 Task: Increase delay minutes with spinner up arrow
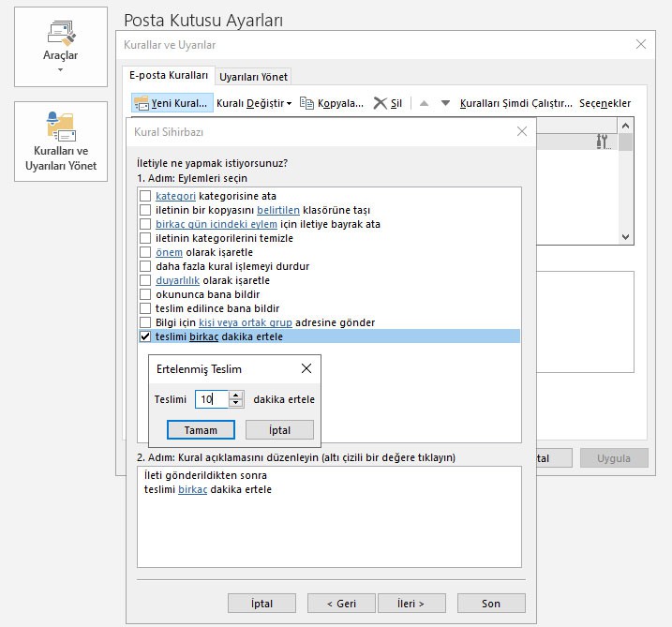pyautogui.click(x=236, y=395)
